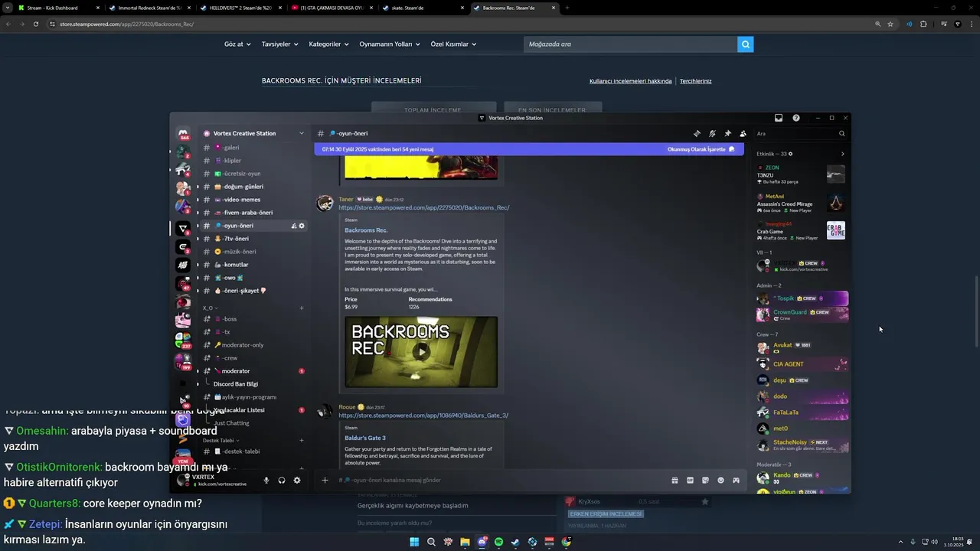Image resolution: width=980 pixels, height=551 pixels.
Task: Click Backrooms Rec. embed title
Action: (x=366, y=230)
